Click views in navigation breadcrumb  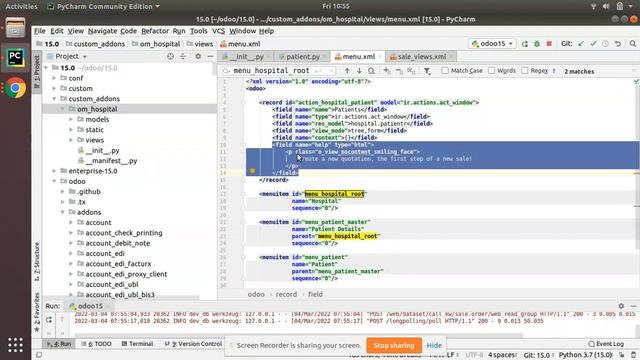(x=204, y=44)
